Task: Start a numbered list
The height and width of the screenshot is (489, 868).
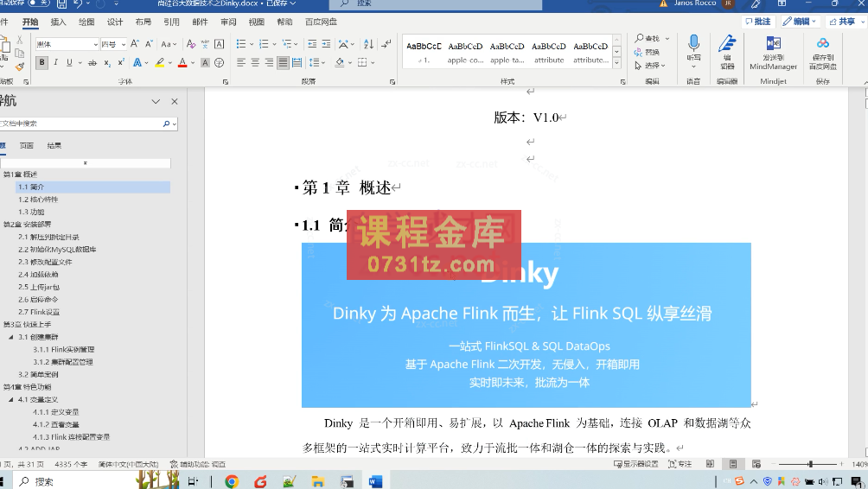Action: 264,44
